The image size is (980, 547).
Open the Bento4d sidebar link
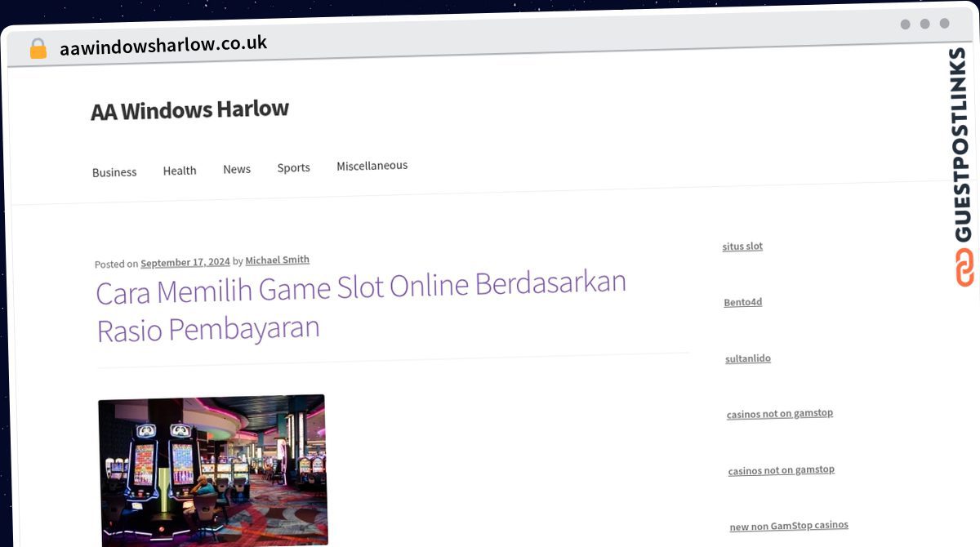click(742, 302)
